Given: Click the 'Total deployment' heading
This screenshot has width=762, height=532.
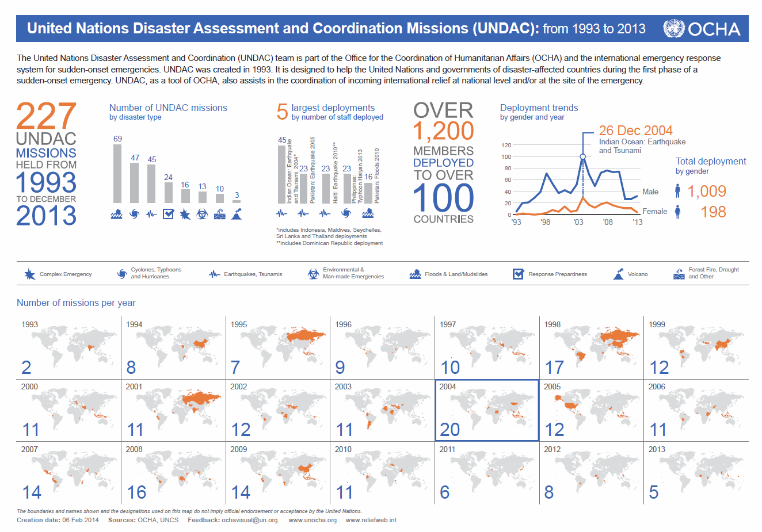Looking at the screenshot, I should coord(711,161).
